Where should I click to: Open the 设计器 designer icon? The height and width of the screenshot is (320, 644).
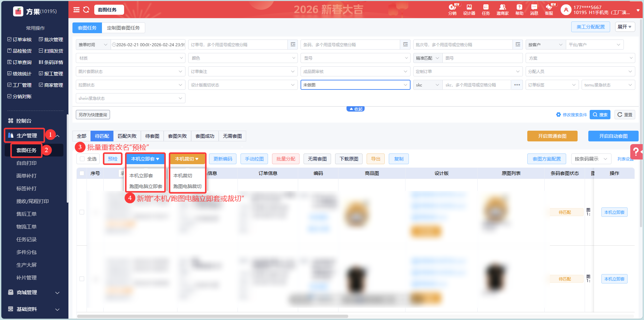click(469, 10)
